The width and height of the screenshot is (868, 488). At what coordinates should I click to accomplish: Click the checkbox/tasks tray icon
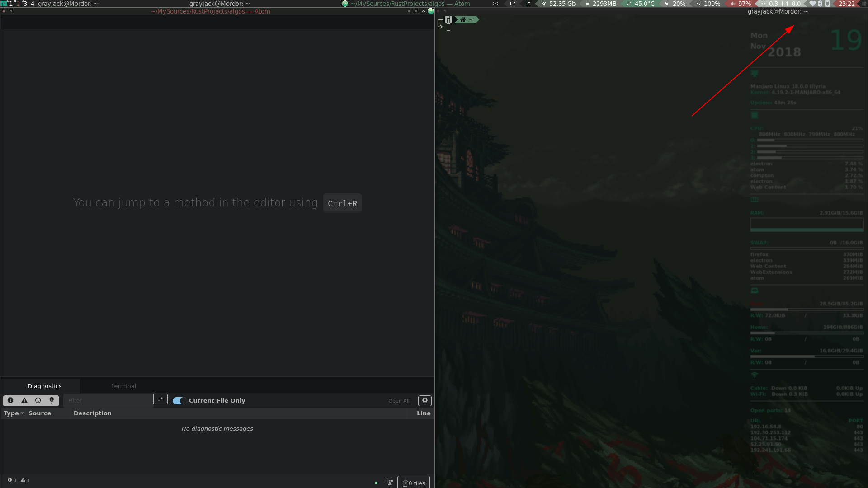pos(513,4)
